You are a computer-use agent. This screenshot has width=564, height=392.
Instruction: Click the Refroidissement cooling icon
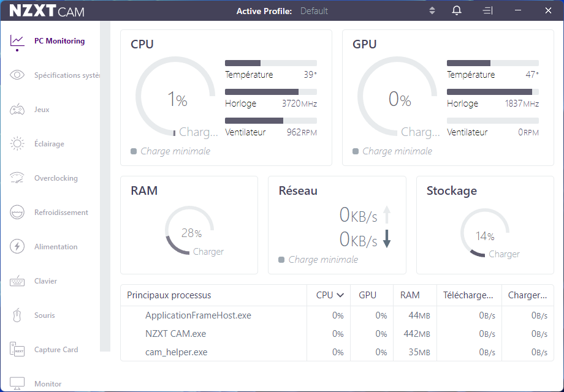[17, 213]
